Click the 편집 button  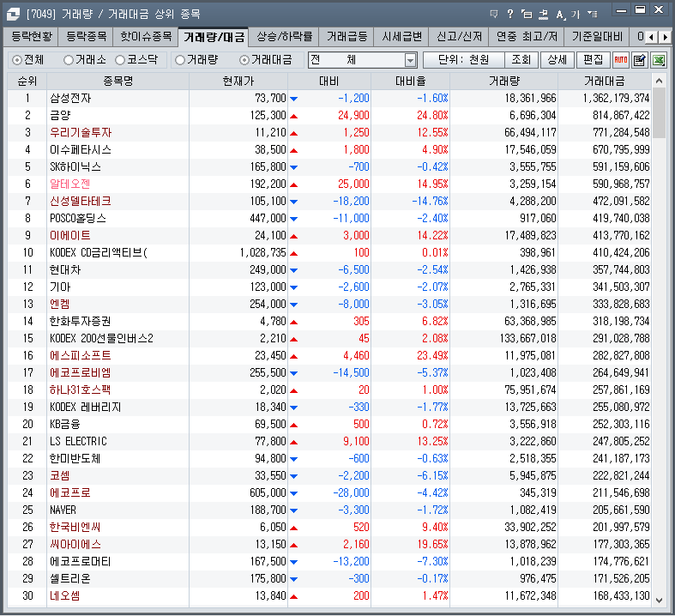(x=594, y=60)
